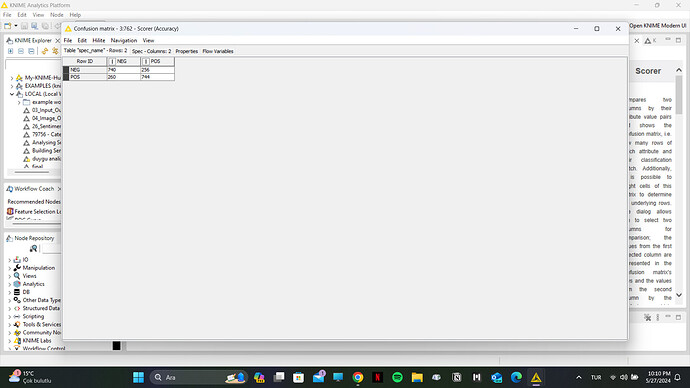Open the main KNIME Node menu
Screen dimensions: 690x388
point(56,15)
